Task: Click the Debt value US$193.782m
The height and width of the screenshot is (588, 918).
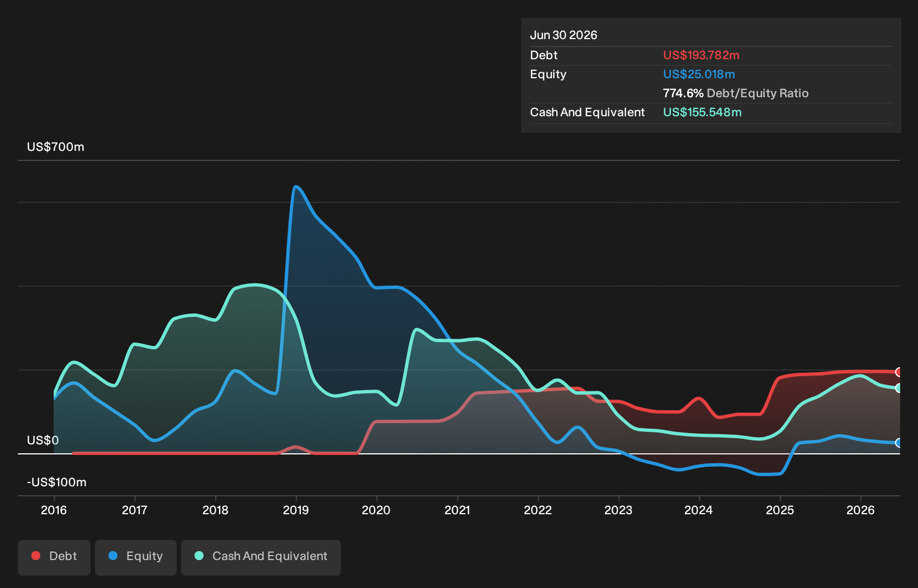Action: [701, 55]
